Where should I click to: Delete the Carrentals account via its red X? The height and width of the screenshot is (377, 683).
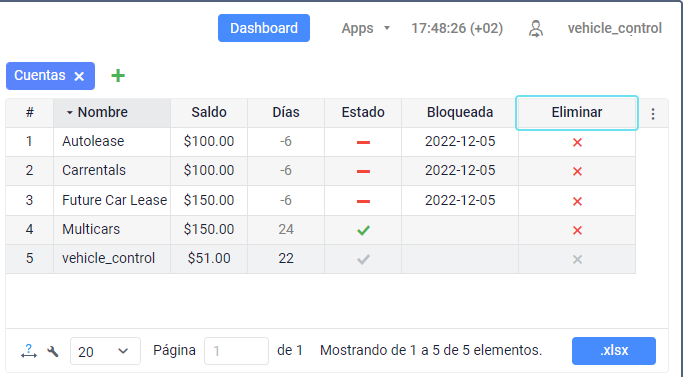[577, 171]
